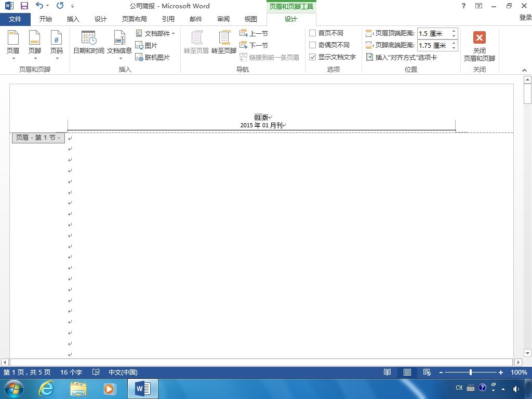Screen dimensions: 532x399
Task: Save the document via floppy disk icon
Action: 24,6
